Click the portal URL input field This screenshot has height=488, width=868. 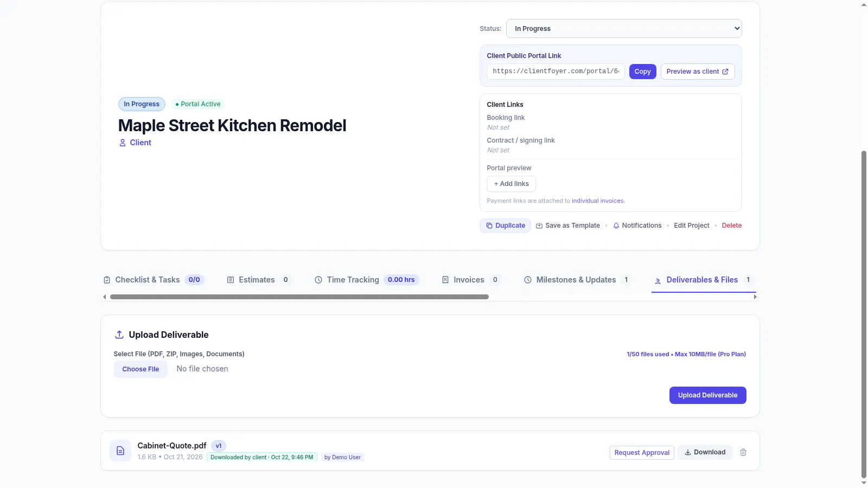tap(556, 72)
